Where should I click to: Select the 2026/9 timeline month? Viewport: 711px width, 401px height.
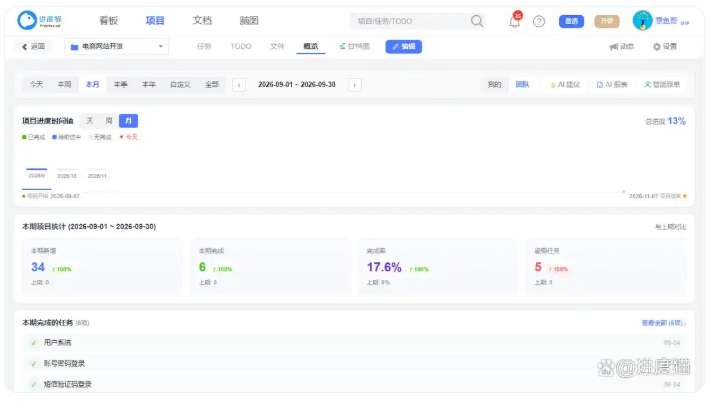click(37, 175)
